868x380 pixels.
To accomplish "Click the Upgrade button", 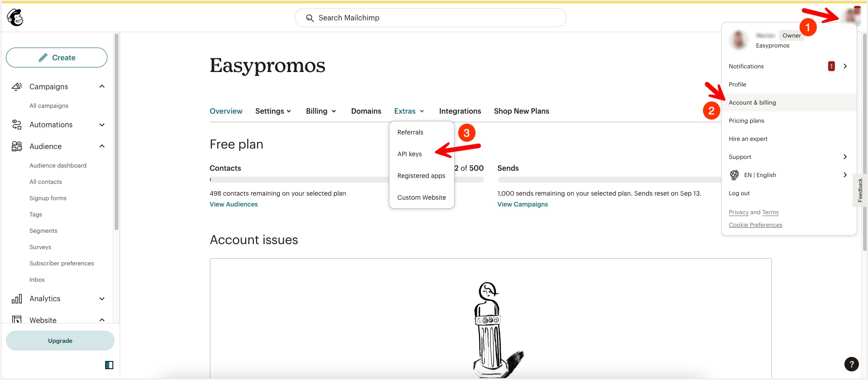I will 60,341.
